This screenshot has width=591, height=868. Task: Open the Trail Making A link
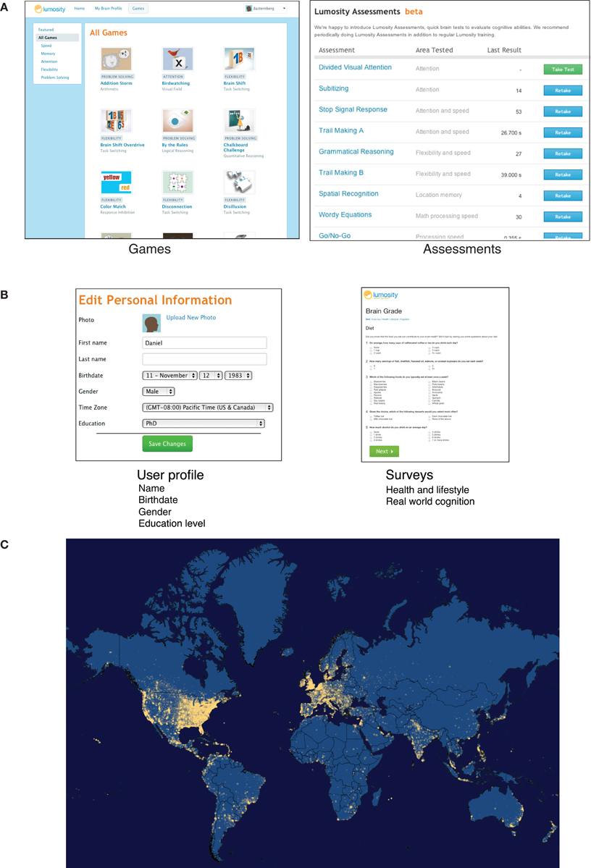(341, 130)
